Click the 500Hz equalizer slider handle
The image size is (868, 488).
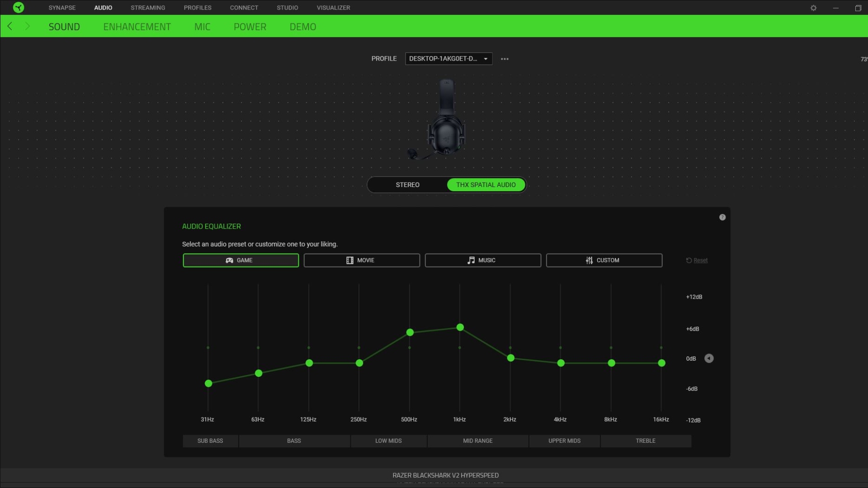pos(410,332)
